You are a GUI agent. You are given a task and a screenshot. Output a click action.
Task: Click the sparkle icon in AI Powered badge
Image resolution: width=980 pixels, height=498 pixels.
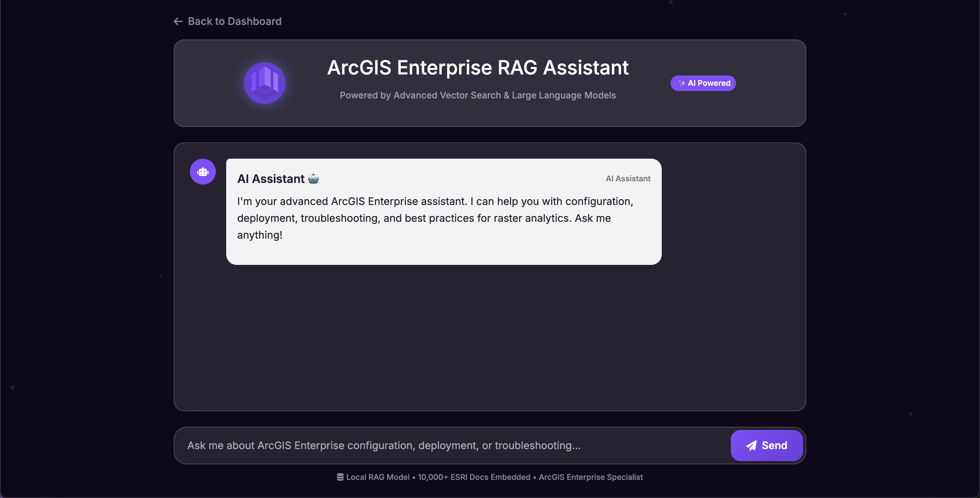(x=682, y=83)
